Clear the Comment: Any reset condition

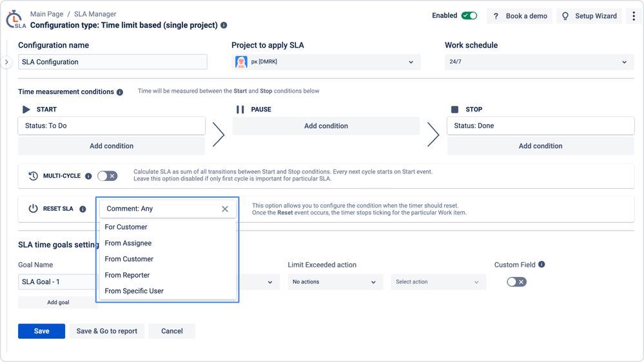pos(225,209)
